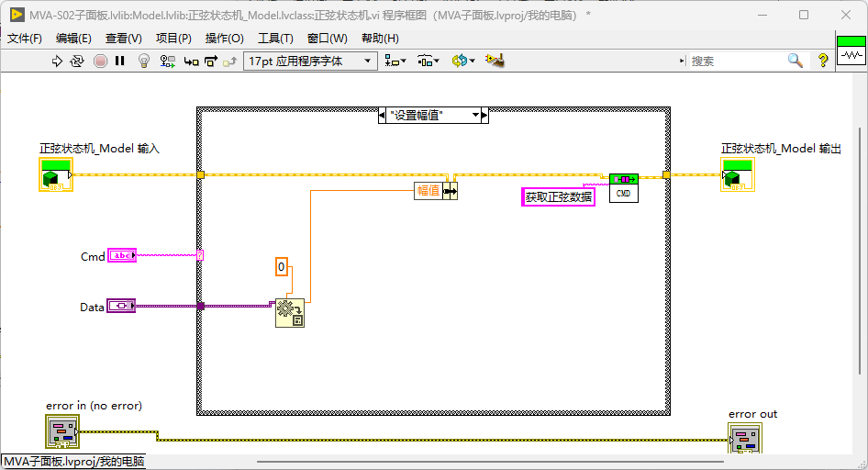868x470 pixels.
Task: Click the Cmd label text
Action: click(93, 256)
